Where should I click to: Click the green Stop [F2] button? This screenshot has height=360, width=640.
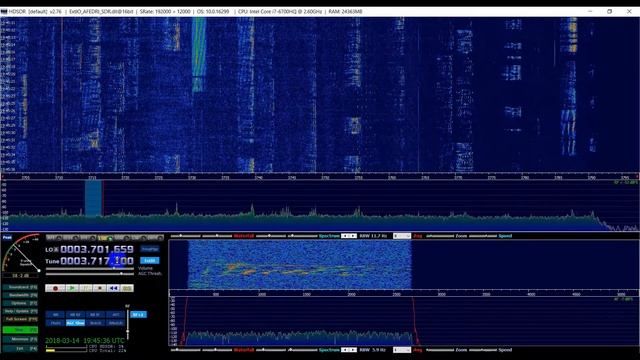tap(20, 330)
